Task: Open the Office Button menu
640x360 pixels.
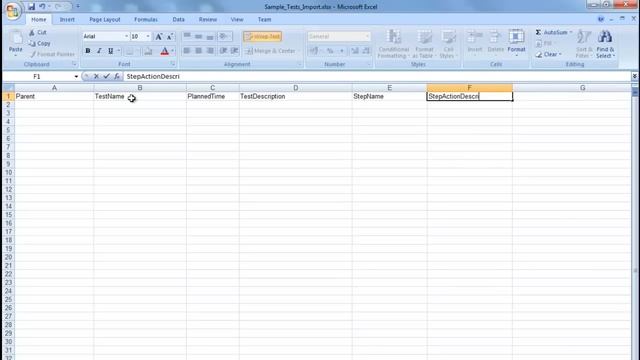Action: 12,11
